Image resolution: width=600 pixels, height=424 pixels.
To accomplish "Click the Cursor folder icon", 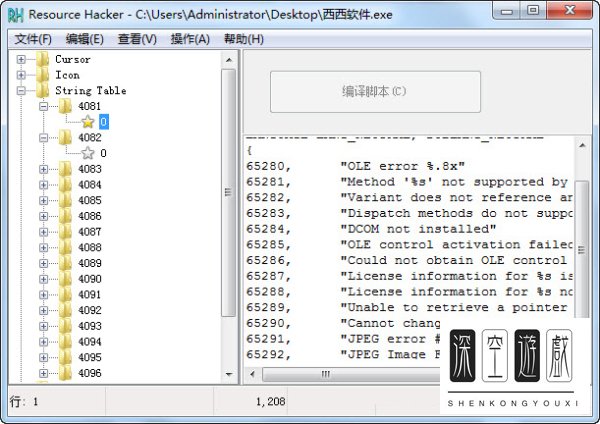I will click(x=42, y=59).
